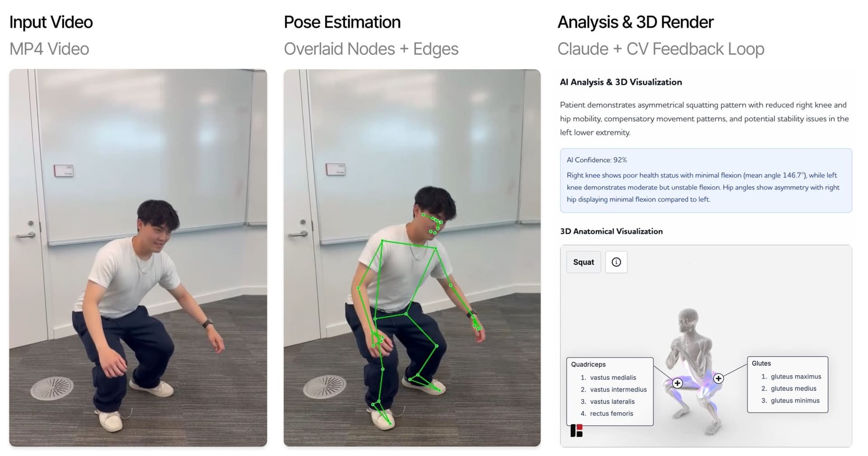The height and width of the screenshot is (456, 868).
Task: Click the 3D squatting anatomical model
Action: [x=694, y=371]
